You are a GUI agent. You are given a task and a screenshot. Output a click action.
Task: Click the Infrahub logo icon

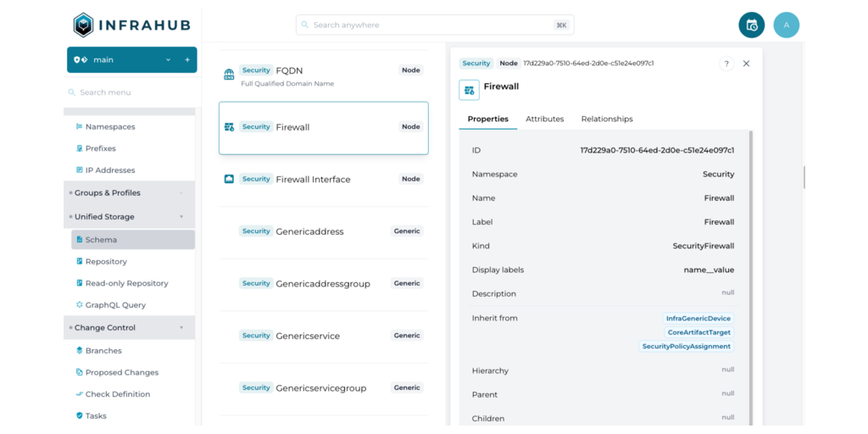[83, 25]
